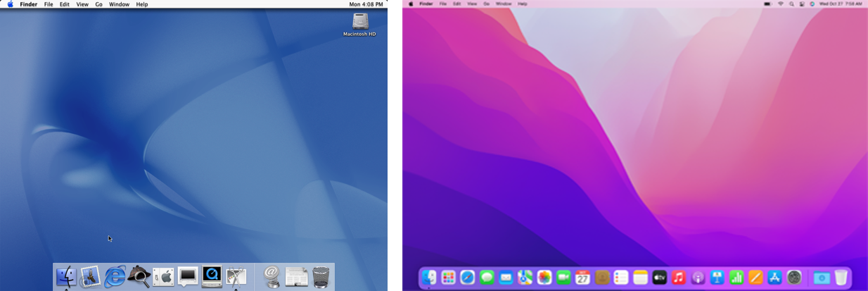Launch Keynote from the Monterey dock
The image size is (868, 291).
coord(717,278)
